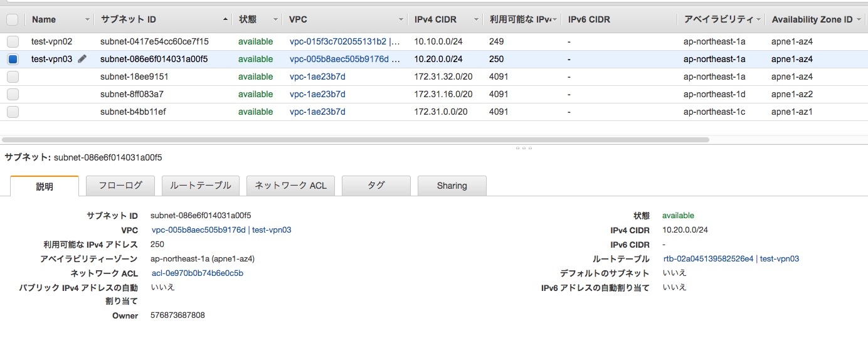Follow the acl-0e970b0b74b6e0c5b network ACL link
The image size is (868, 343).
coord(198,273)
